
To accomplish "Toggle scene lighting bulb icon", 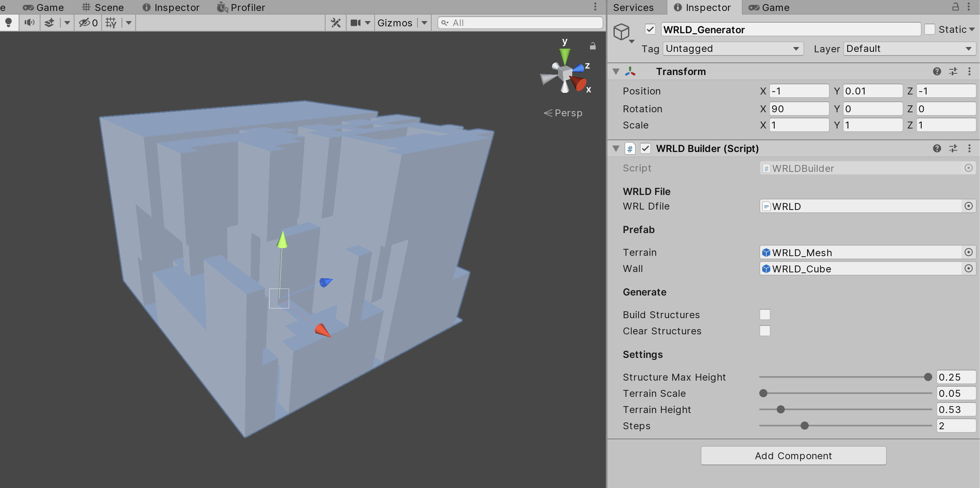I will click(x=9, y=23).
